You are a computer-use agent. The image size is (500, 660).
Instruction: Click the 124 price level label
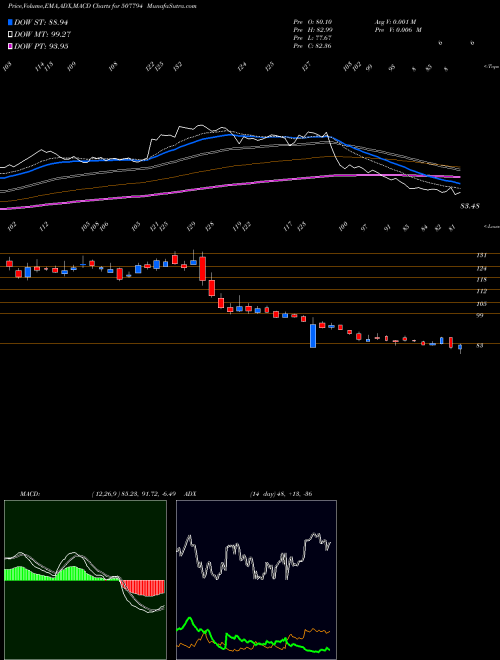(481, 268)
